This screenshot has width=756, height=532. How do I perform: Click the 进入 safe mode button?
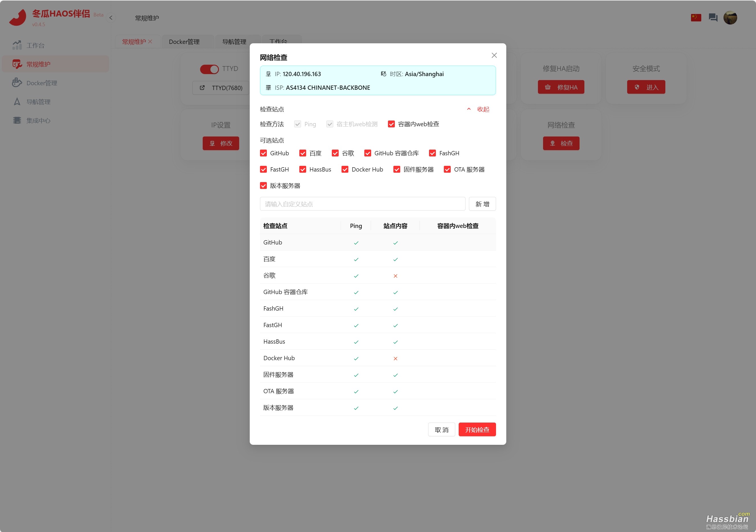tap(646, 87)
